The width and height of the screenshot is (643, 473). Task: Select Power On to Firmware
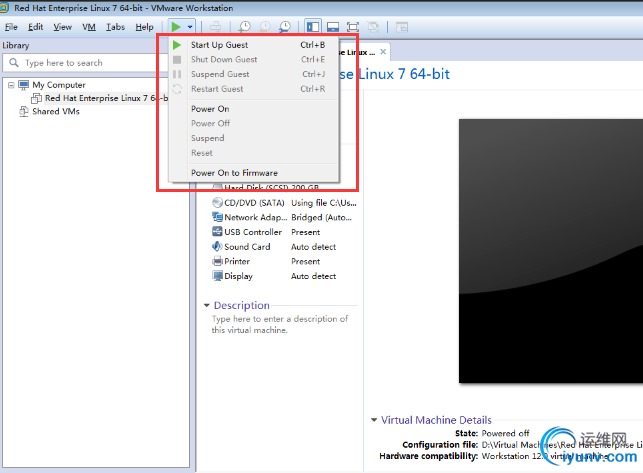(254, 173)
